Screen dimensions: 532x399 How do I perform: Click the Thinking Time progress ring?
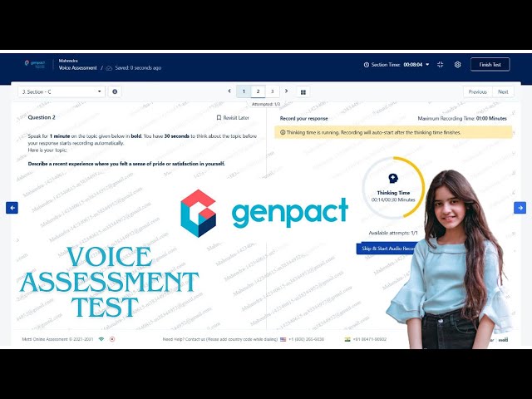click(393, 187)
